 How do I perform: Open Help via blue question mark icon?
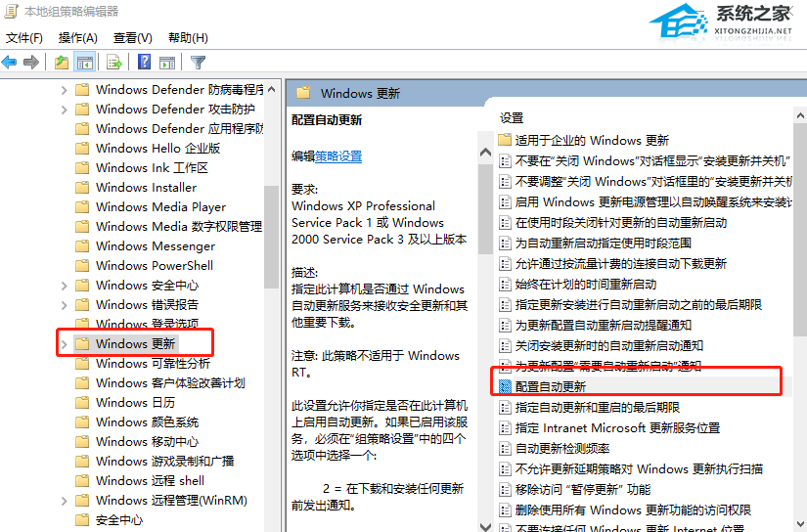(144, 63)
